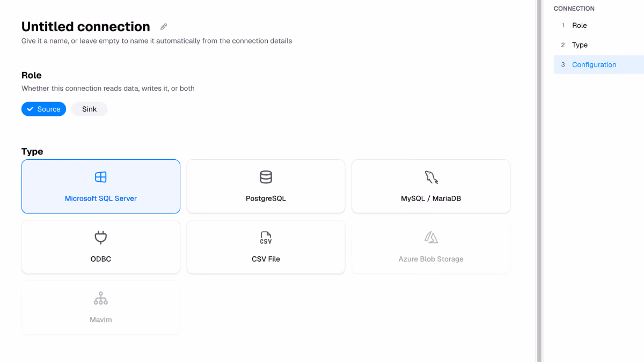
Task: Click the Role section heading
Action: (x=32, y=76)
